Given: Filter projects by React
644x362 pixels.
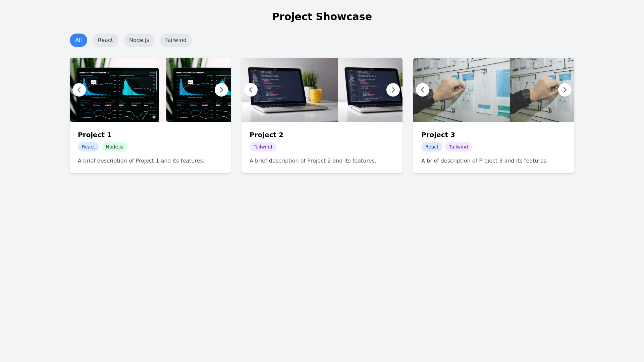Looking at the screenshot, I should point(105,40).
